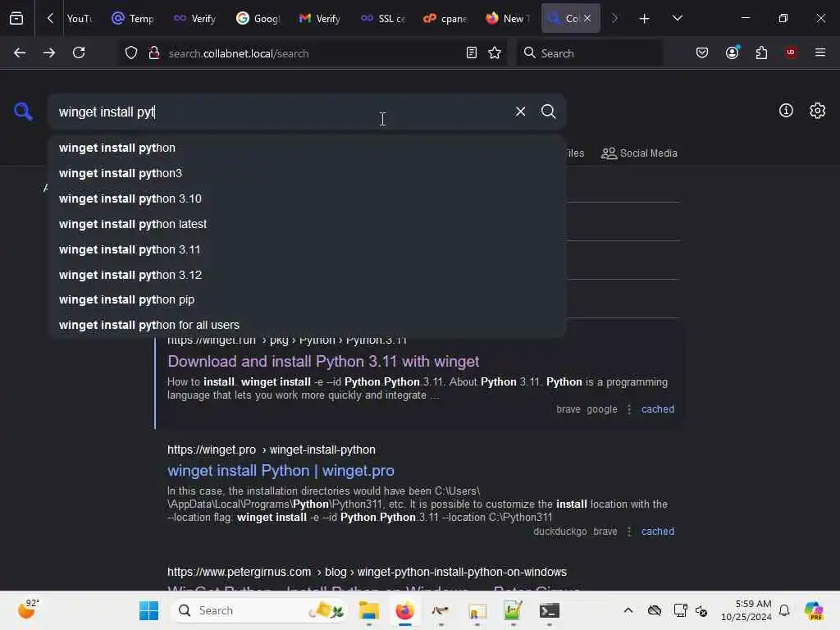Viewport: 840px width, 630px height.
Task: Focus the search query input field
Action: coord(279,112)
